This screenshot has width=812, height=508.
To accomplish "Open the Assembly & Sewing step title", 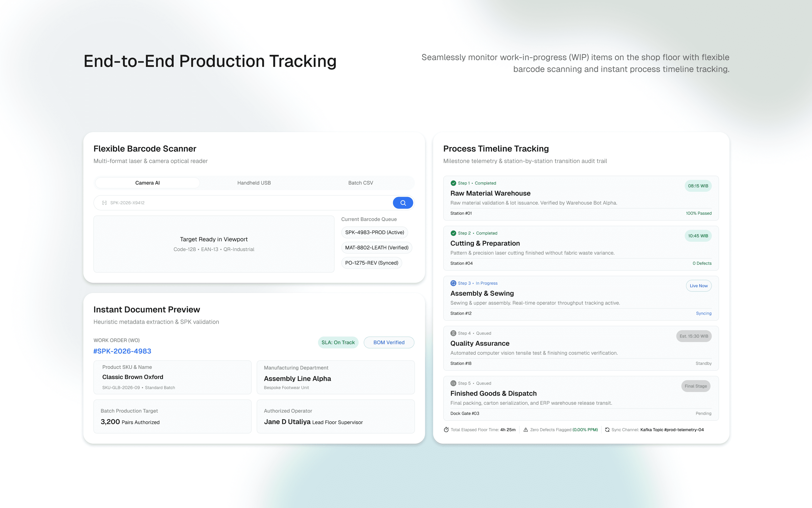I will (482, 293).
